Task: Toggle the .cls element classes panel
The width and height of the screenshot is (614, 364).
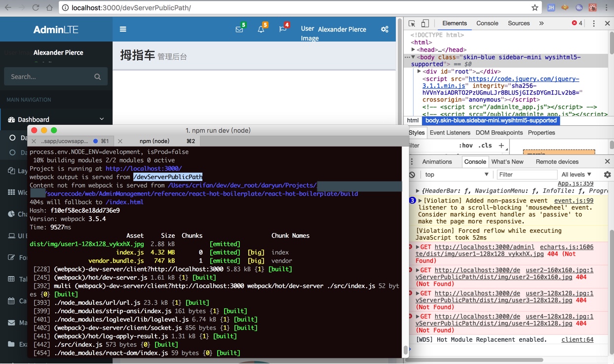Action: click(486, 146)
